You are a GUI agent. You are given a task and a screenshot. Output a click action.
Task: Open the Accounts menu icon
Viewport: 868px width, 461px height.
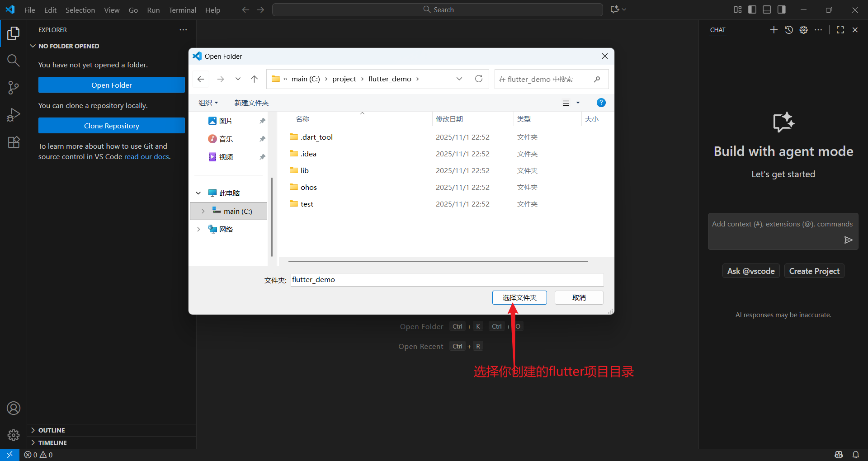coord(14,408)
